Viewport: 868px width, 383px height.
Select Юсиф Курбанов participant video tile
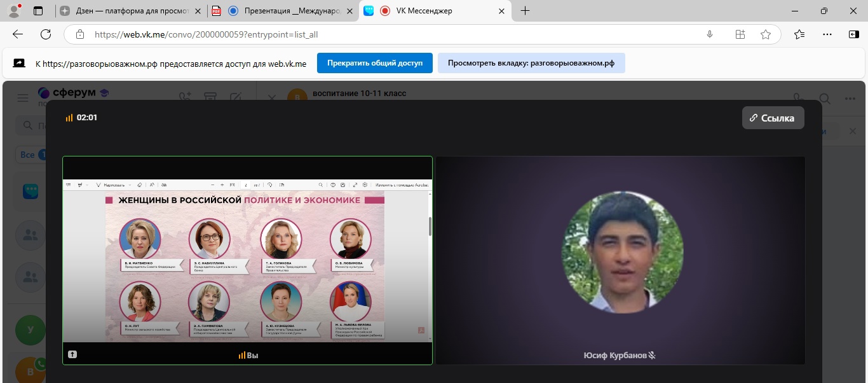(x=620, y=260)
